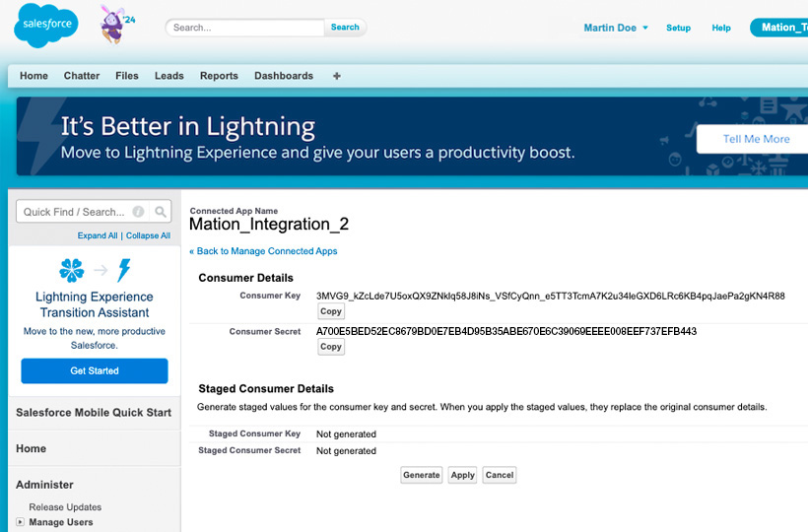
Task: Select Home in the setup sidebar
Action: click(31, 448)
